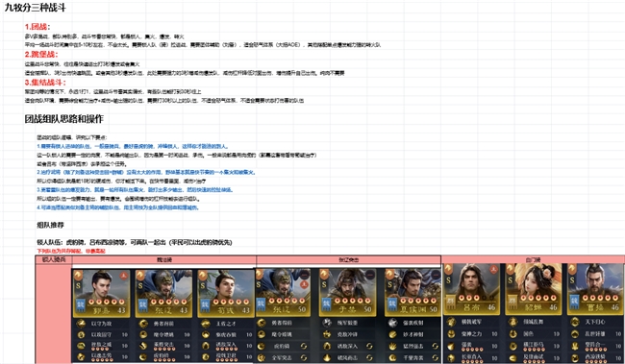The height and width of the screenshot is (364, 625).
Task: Click the 长驱直入 skill icon under 吕布
Action: tap(451, 357)
